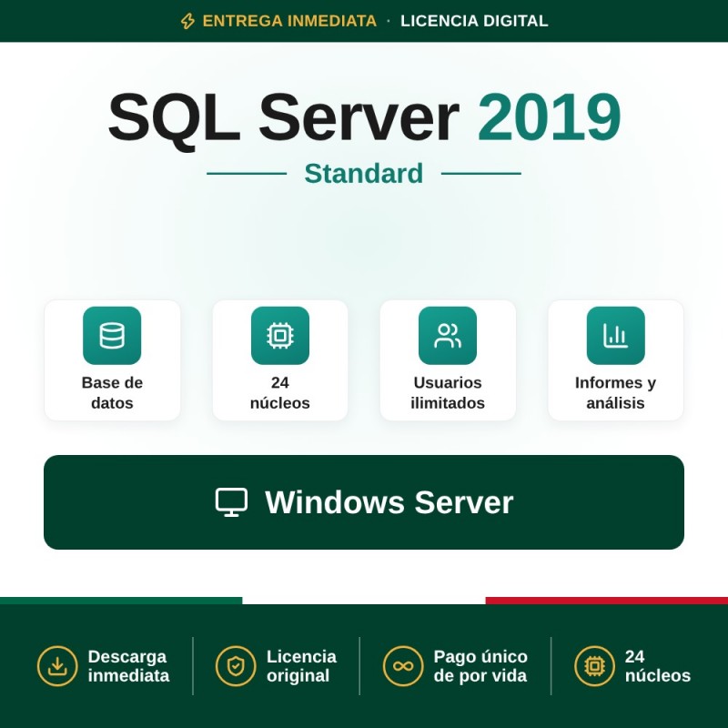Click the LICENCIA DIGITAL text
728x728 pixels.
point(474,21)
